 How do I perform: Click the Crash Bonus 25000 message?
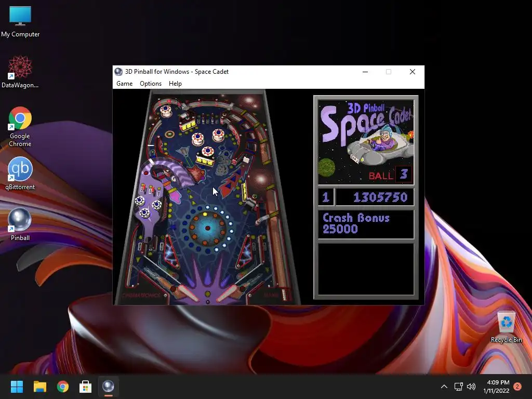366,224
